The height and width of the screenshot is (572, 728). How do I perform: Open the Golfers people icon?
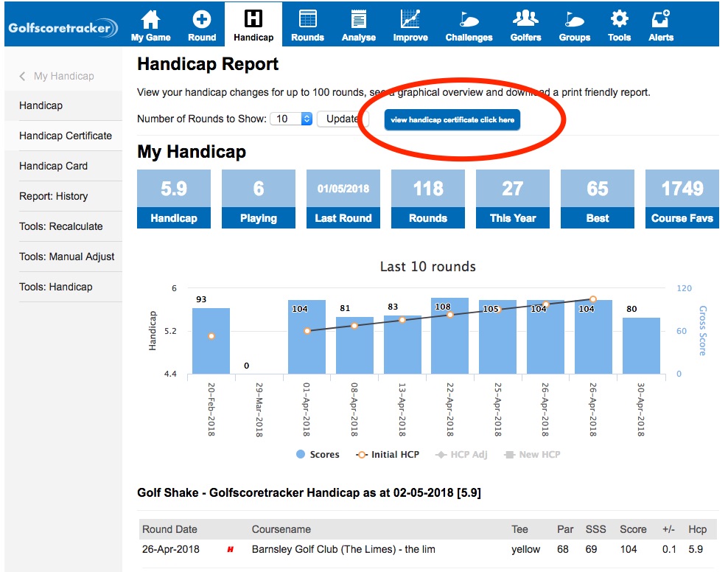point(525,20)
